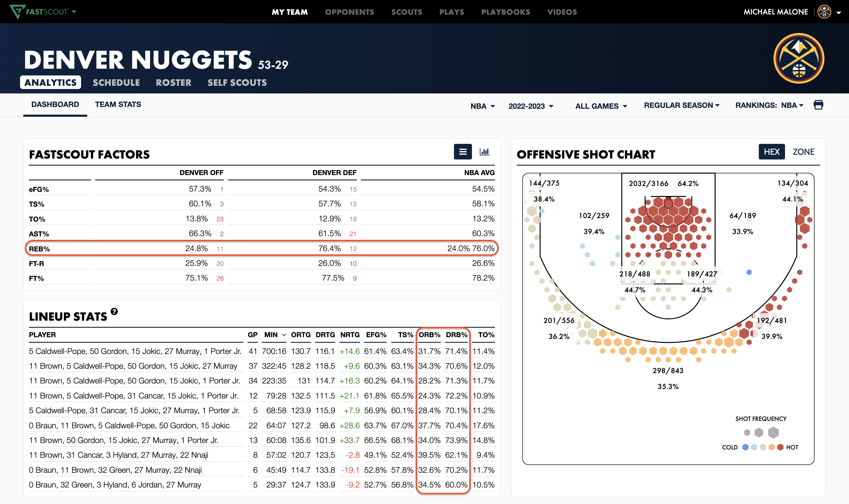
Task: Select ZONE shot chart mode
Action: pyautogui.click(x=804, y=152)
